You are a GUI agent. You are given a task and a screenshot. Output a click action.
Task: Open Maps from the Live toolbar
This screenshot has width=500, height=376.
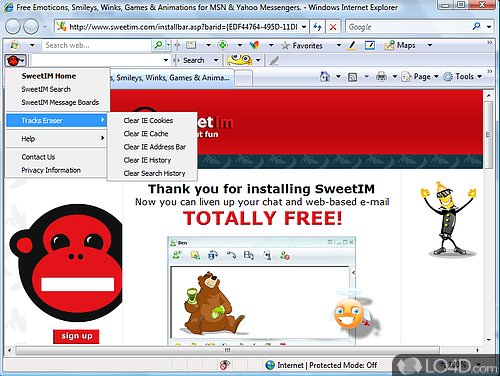click(x=400, y=45)
